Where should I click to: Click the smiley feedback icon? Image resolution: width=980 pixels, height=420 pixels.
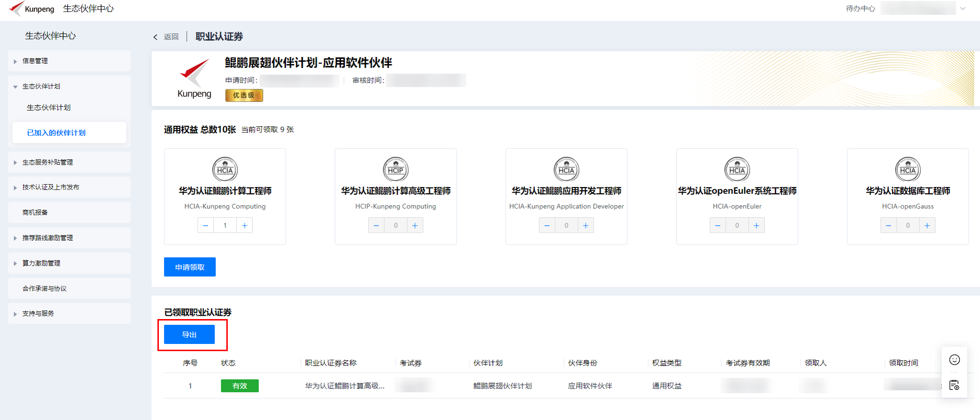(955, 360)
